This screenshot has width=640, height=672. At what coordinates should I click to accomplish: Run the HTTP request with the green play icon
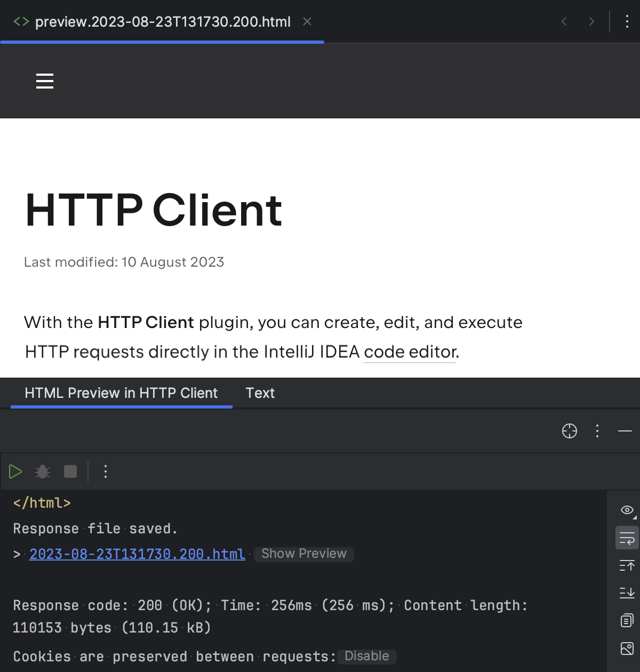click(x=15, y=471)
